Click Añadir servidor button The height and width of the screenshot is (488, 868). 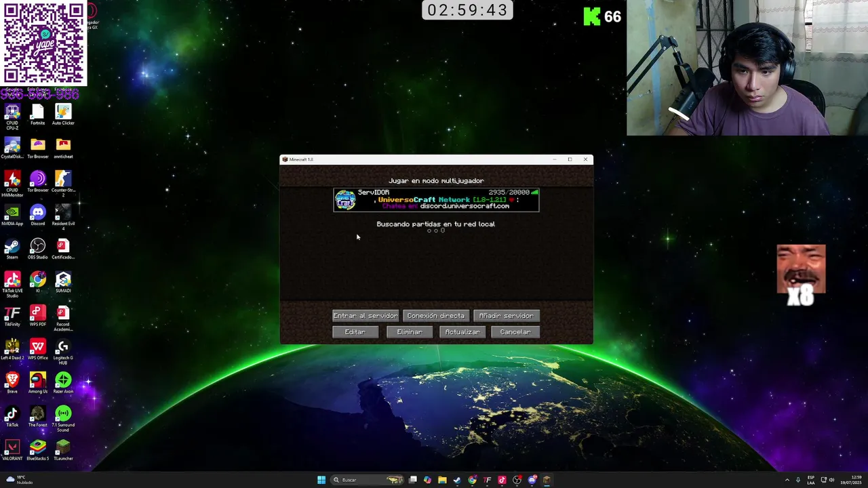click(x=506, y=316)
